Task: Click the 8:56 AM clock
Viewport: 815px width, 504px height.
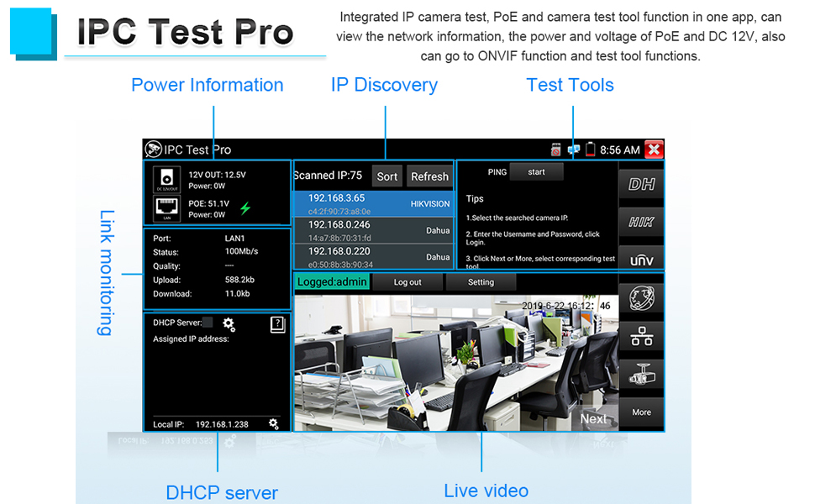Action: (x=620, y=150)
